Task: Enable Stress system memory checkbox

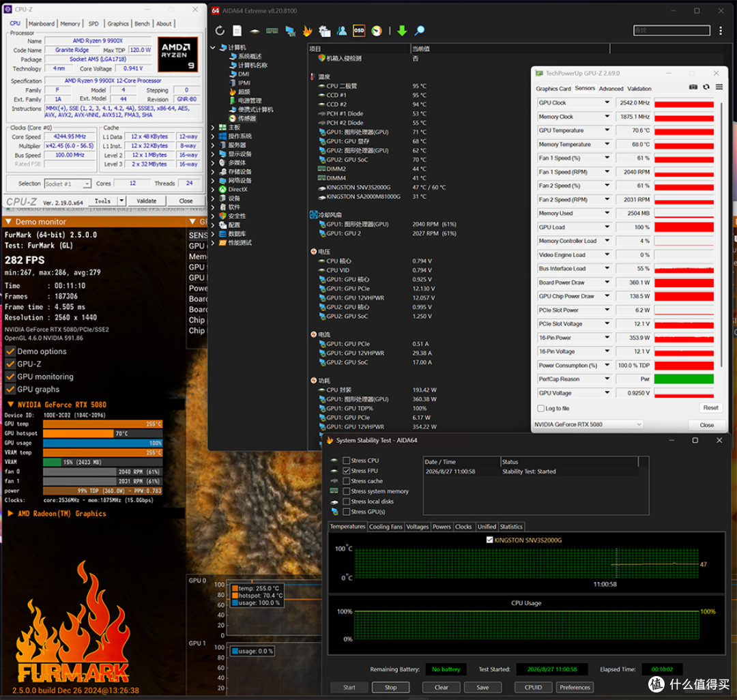Action: 347,491
